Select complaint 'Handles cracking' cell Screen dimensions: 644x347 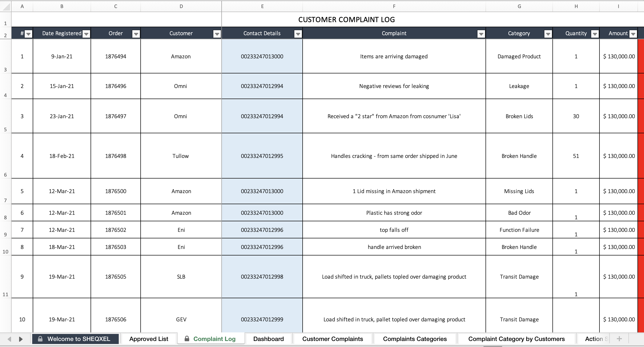394,156
